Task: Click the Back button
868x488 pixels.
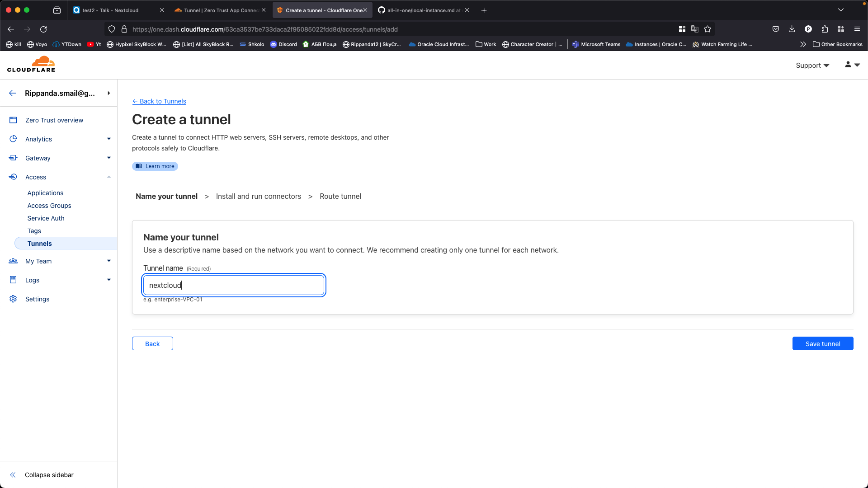Action: [x=152, y=343]
